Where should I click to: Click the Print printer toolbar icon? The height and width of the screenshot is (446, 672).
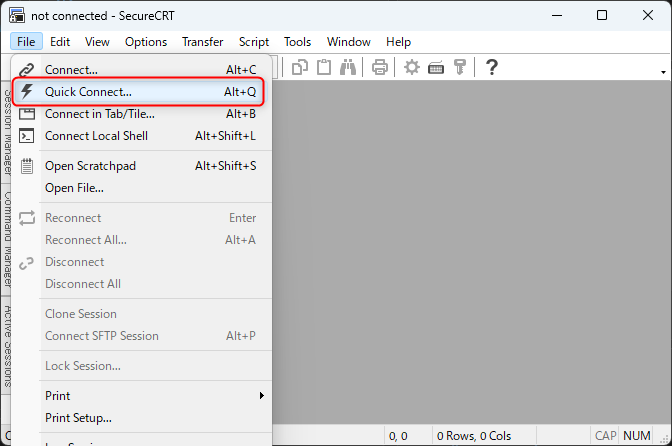[x=380, y=67]
